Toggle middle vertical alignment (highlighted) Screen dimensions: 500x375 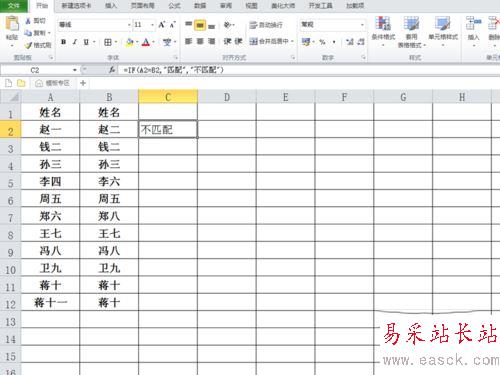200,25
